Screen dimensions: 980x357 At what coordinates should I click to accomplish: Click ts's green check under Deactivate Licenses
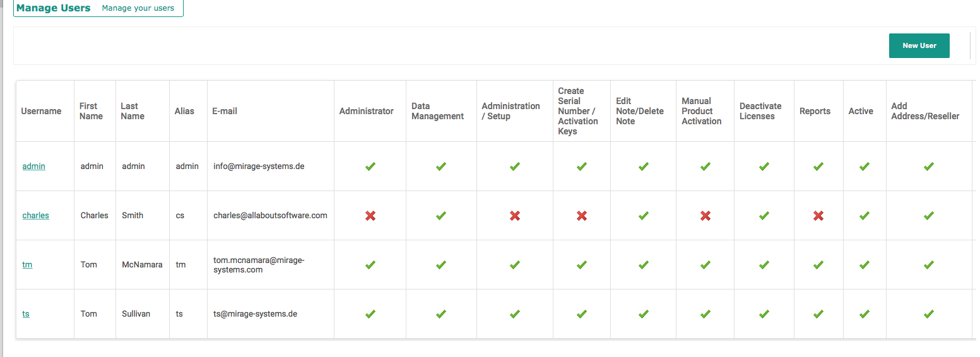click(764, 314)
